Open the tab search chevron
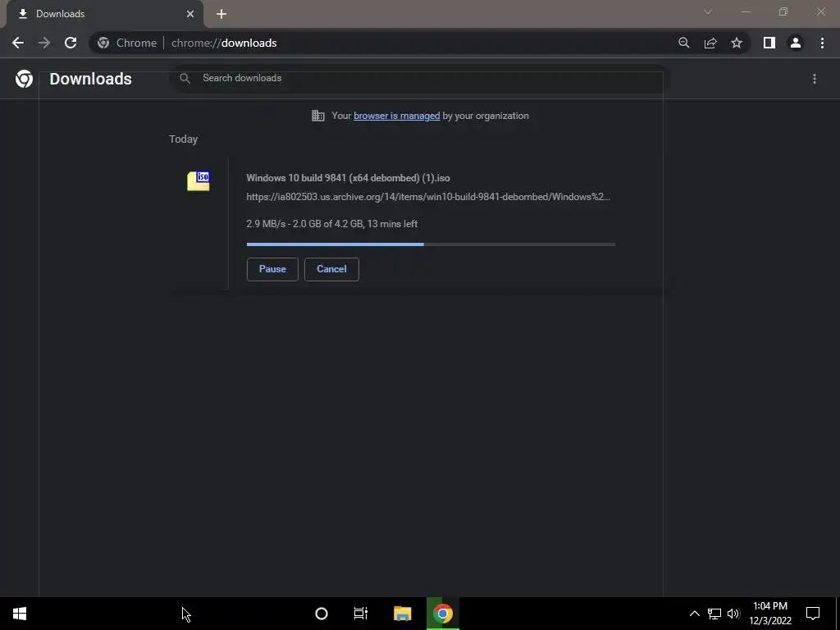Viewport: 840px width, 630px height. click(x=708, y=11)
